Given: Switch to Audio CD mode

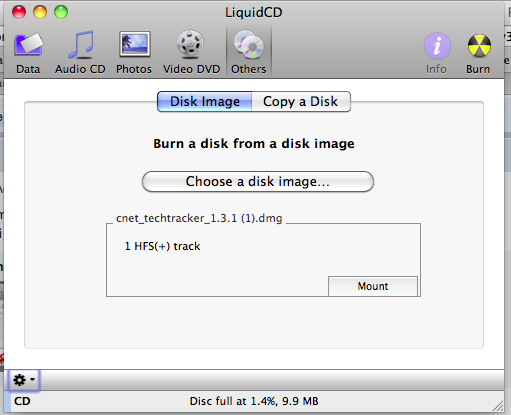Looking at the screenshot, I should pos(80,52).
